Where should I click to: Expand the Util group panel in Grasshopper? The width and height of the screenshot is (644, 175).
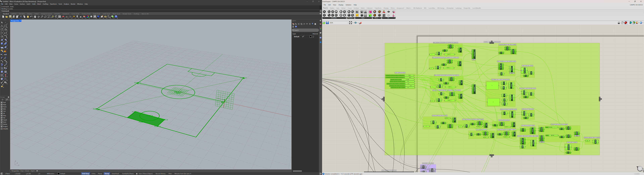(x=395, y=18)
